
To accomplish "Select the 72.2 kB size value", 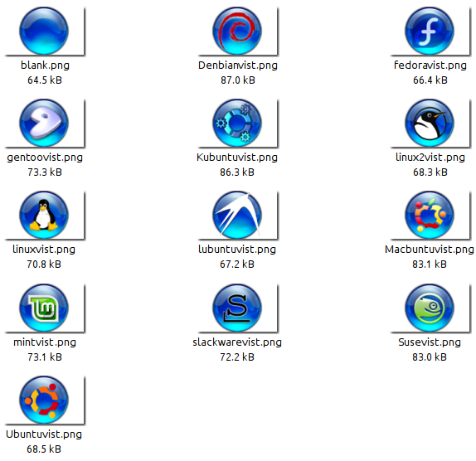I will [x=237, y=357].
